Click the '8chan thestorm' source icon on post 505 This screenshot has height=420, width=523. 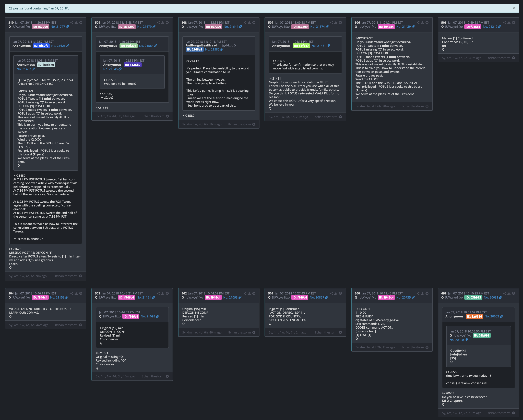514,58
